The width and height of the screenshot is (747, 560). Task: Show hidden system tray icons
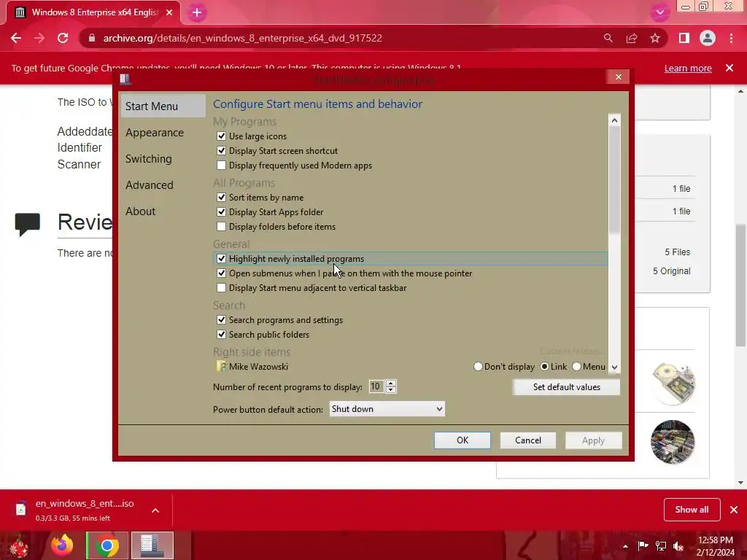tap(625, 546)
